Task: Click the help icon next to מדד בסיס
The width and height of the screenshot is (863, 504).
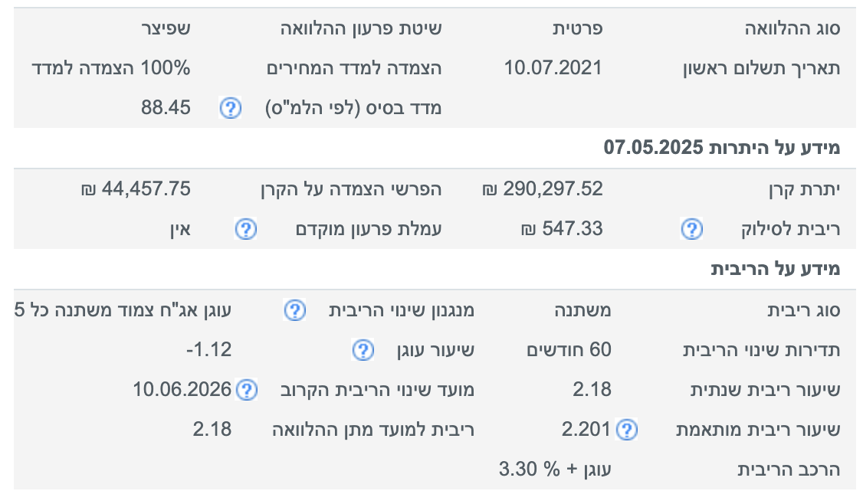Action: coord(231,108)
